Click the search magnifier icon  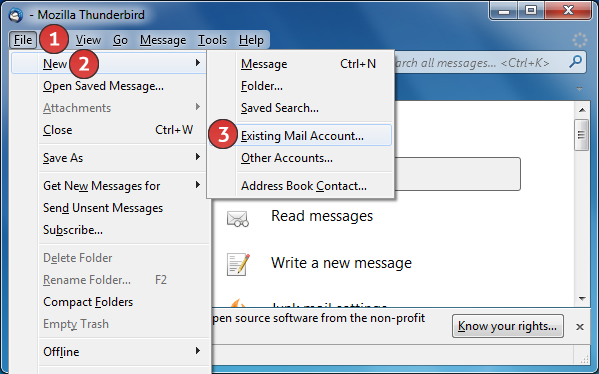575,62
